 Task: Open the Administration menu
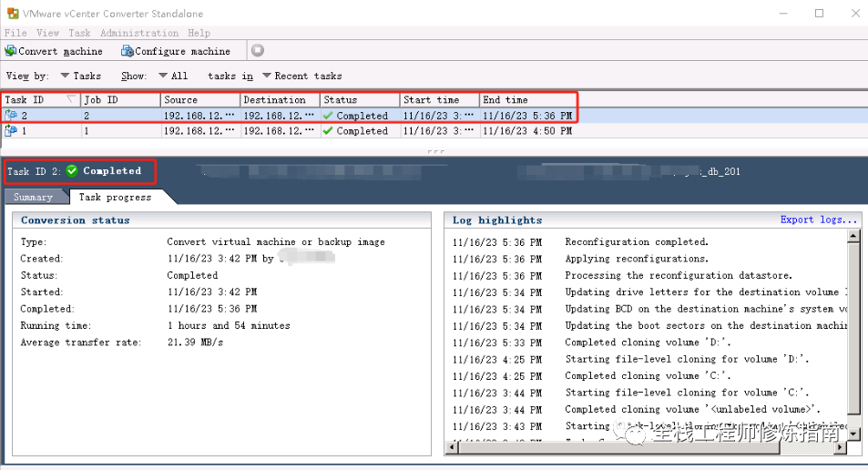(x=139, y=33)
